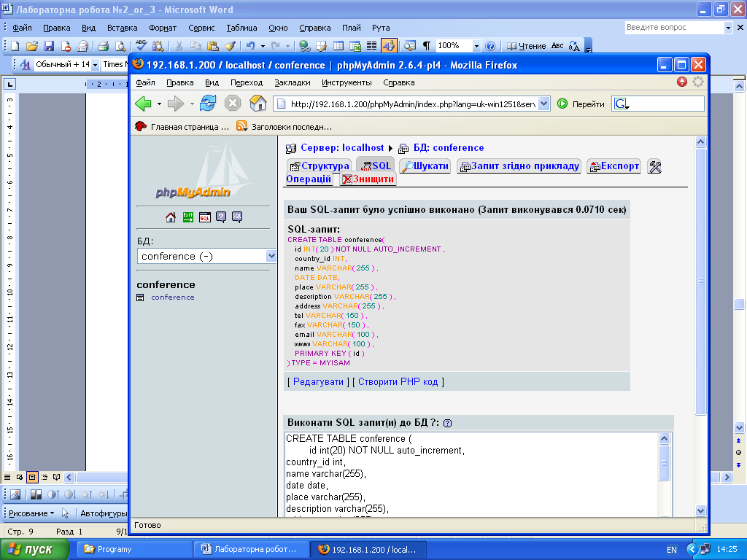Click the Save diskette icon in Word
This screenshot has width=747, height=560.
(x=49, y=46)
